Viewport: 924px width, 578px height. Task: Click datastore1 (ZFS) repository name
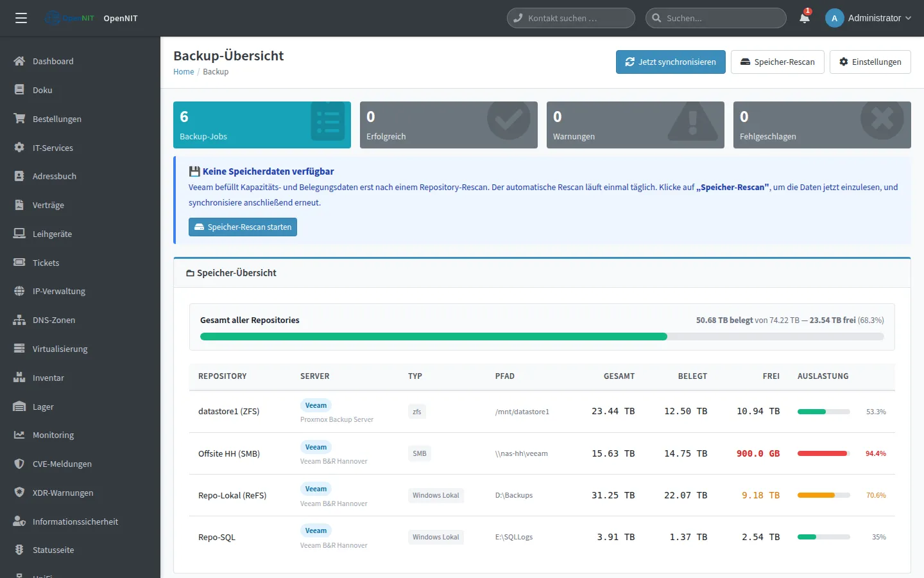point(228,411)
